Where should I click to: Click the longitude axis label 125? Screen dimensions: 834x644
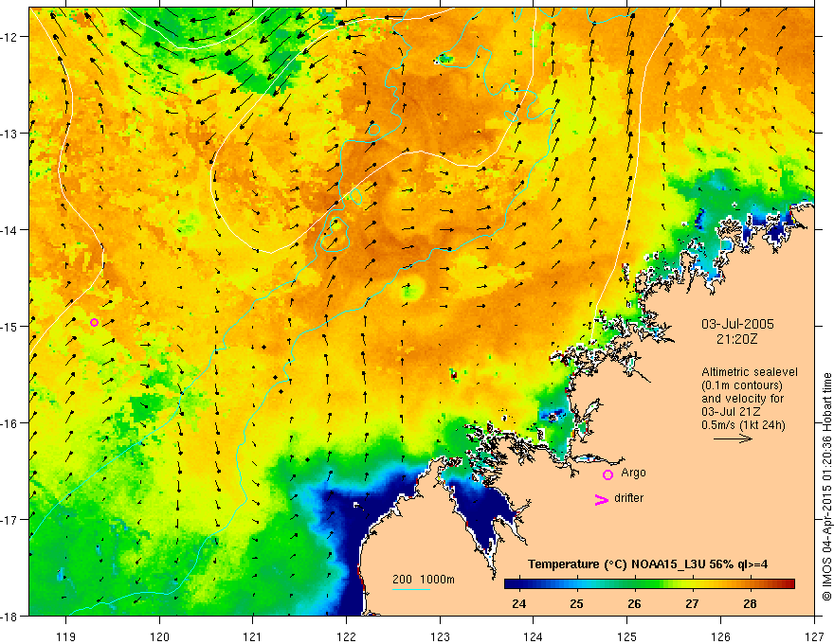[x=627, y=636]
